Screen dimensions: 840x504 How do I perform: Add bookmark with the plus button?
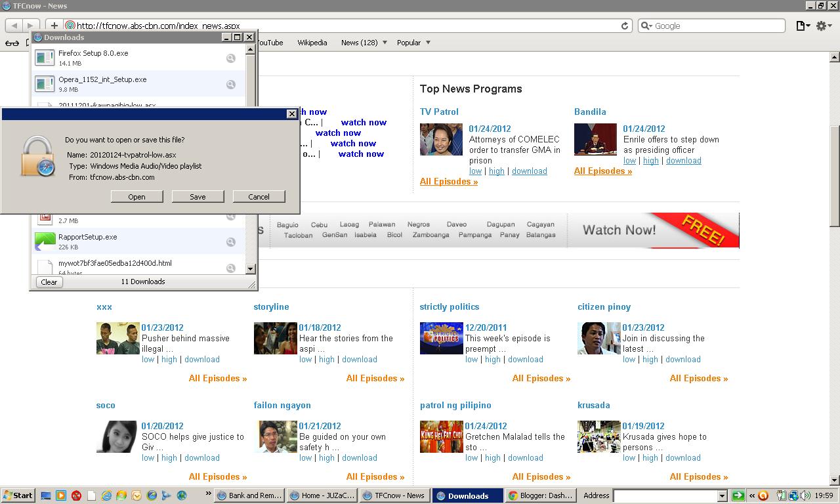tap(54, 26)
